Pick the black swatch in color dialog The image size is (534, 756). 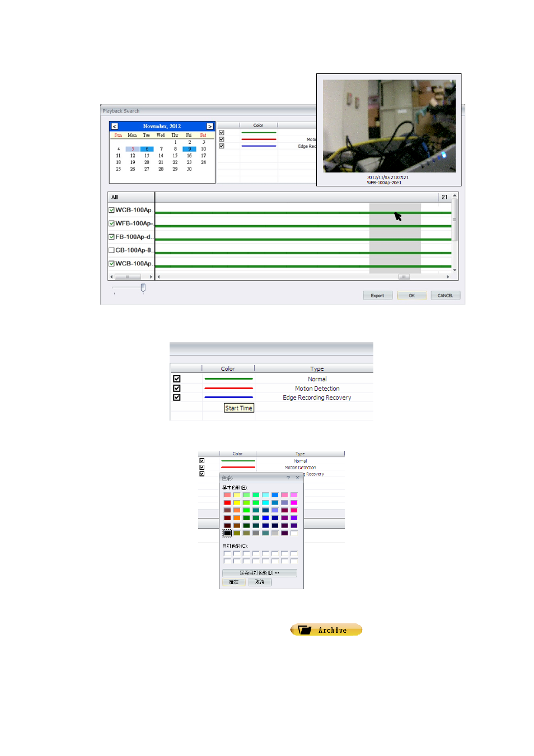(x=227, y=533)
